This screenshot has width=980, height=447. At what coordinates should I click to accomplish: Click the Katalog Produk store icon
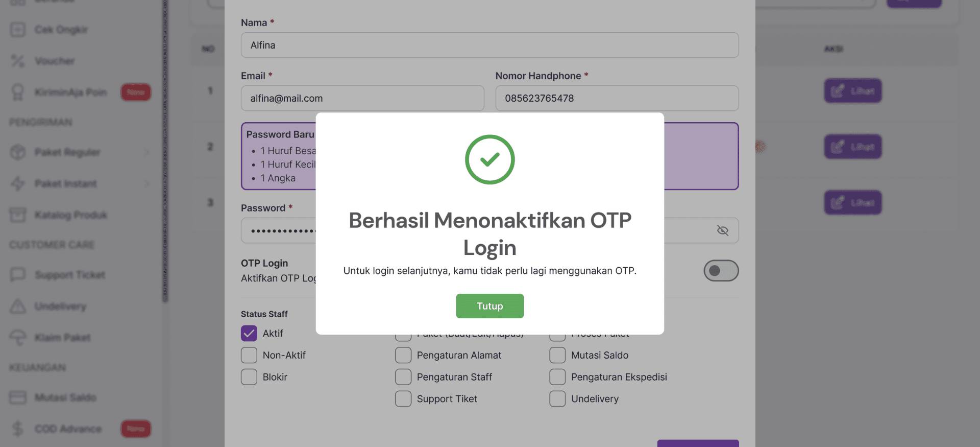point(18,215)
